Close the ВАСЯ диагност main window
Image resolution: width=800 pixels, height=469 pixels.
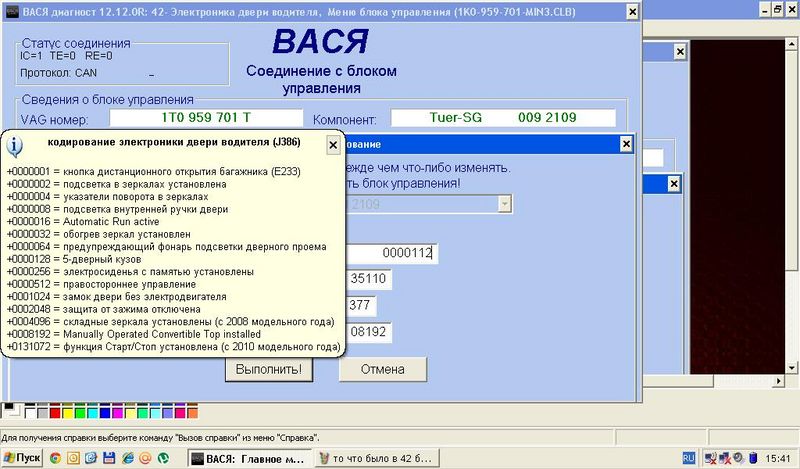(x=632, y=11)
